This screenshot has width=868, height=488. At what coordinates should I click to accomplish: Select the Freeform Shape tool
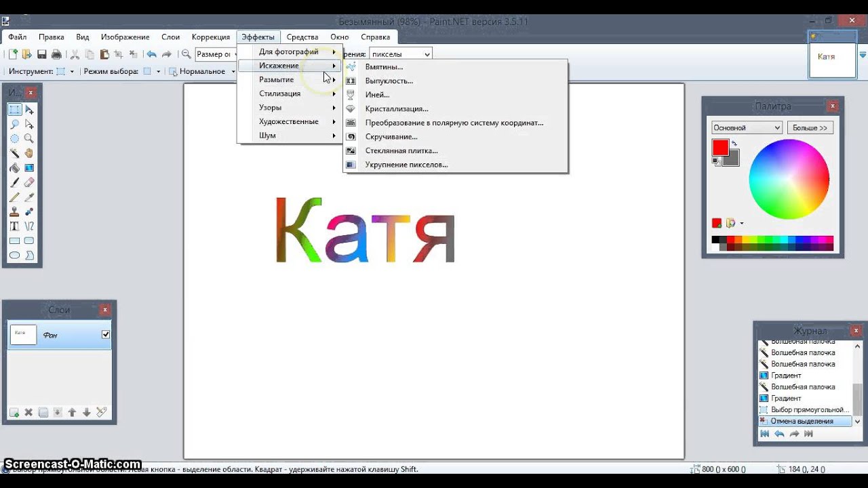[x=29, y=256]
